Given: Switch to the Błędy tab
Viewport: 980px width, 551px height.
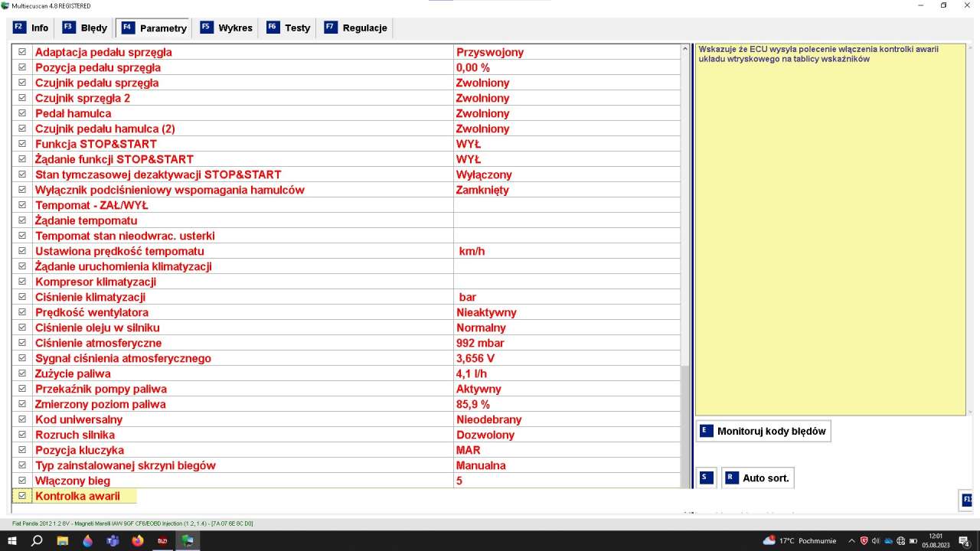Looking at the screenshot, I should (x=86, y=28).
